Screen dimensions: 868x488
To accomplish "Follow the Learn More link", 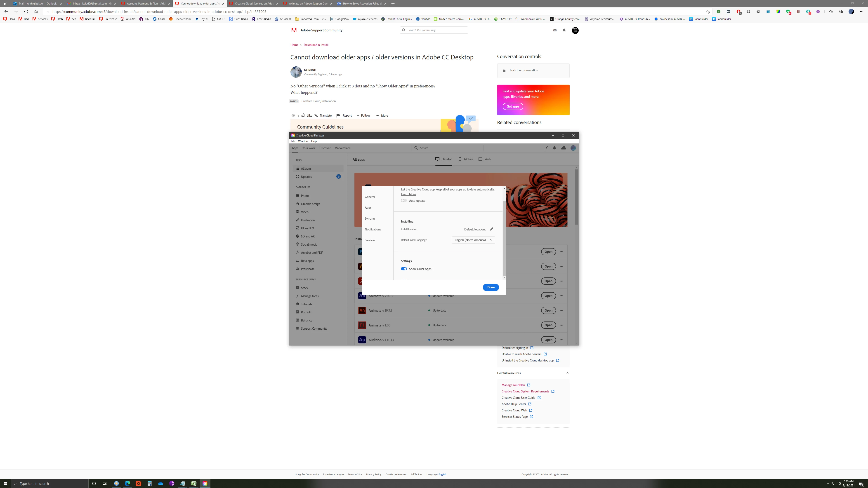I will 408,194.
